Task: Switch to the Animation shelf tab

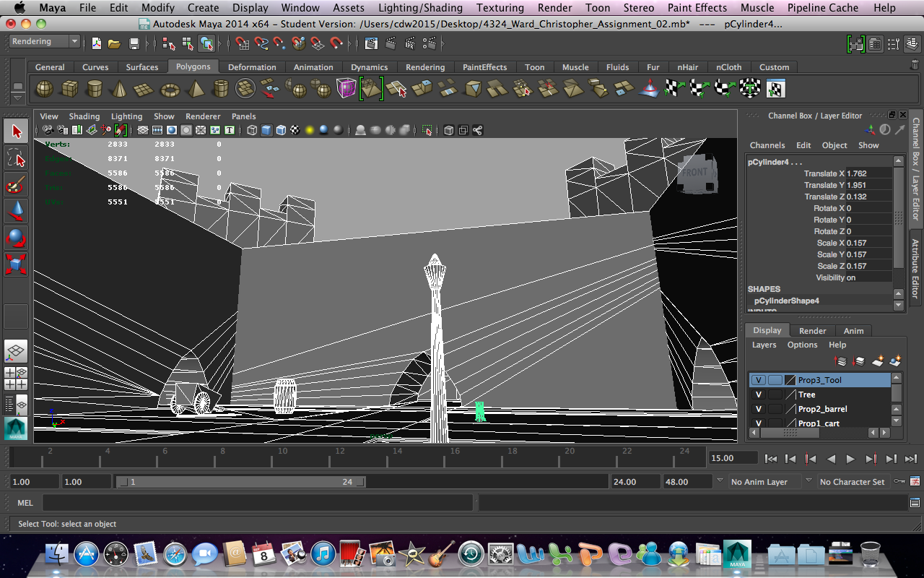Action: point(313,67)
